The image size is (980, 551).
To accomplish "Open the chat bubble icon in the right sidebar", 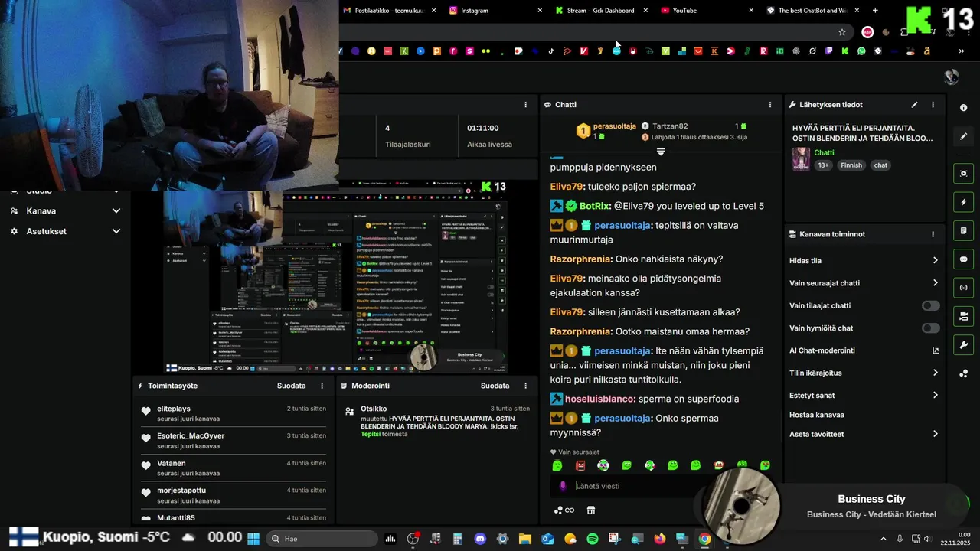I will point(963,259).
